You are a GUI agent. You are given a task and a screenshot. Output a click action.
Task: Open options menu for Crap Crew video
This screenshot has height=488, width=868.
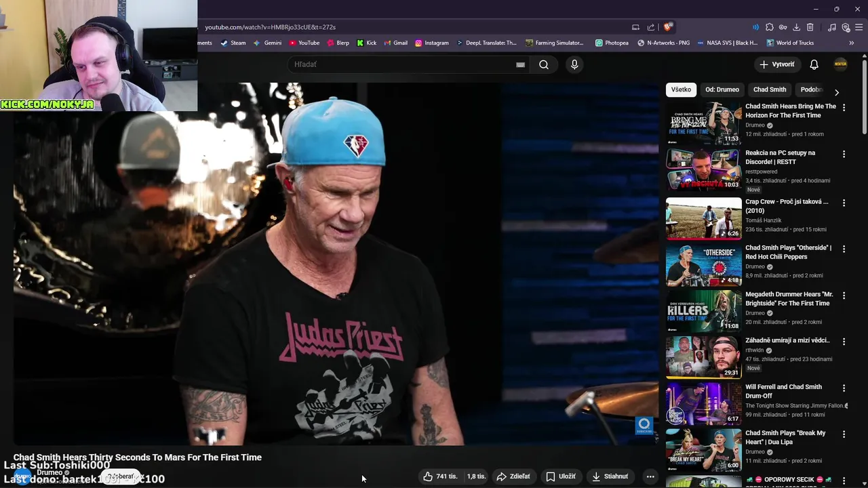(844, 203)
